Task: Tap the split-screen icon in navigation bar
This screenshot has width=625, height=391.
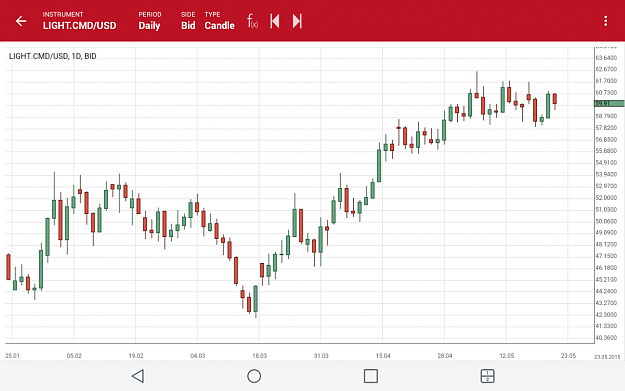Action: pyautogui.click(x=487, y=376)
